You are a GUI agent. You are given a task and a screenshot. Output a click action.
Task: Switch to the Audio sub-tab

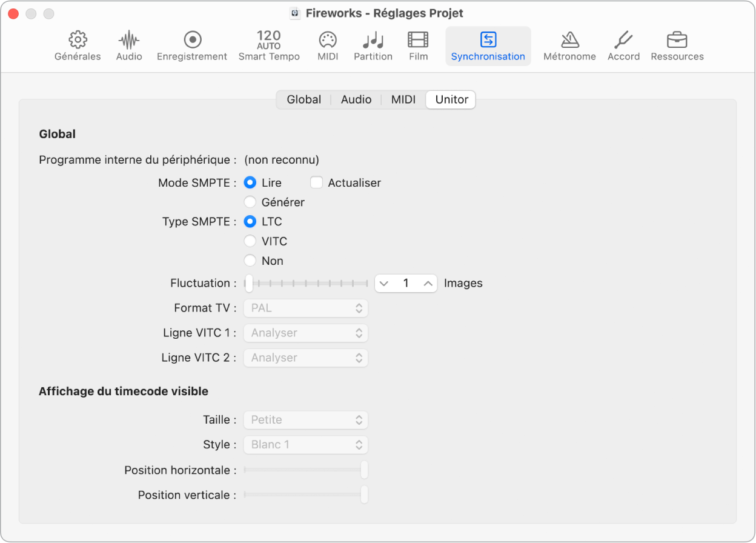tap(356, 99)
